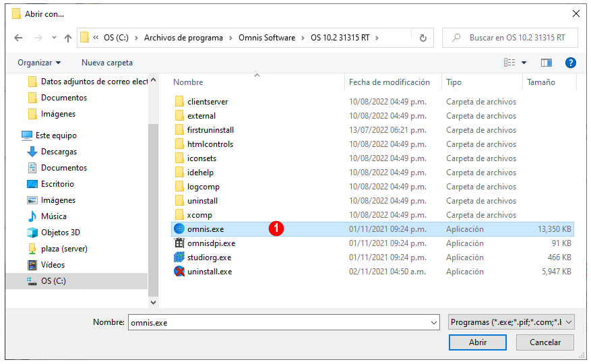Open recent locations dropdown arrow

(x=55, y=38)
